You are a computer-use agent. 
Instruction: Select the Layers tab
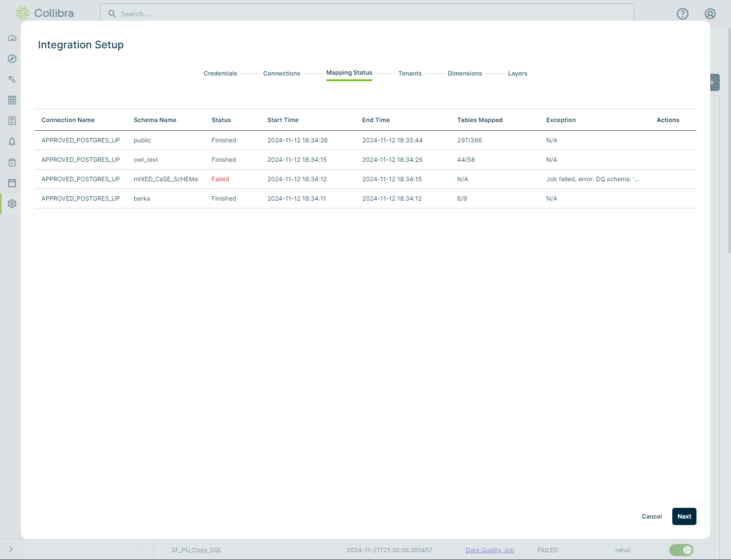(517, 73)
